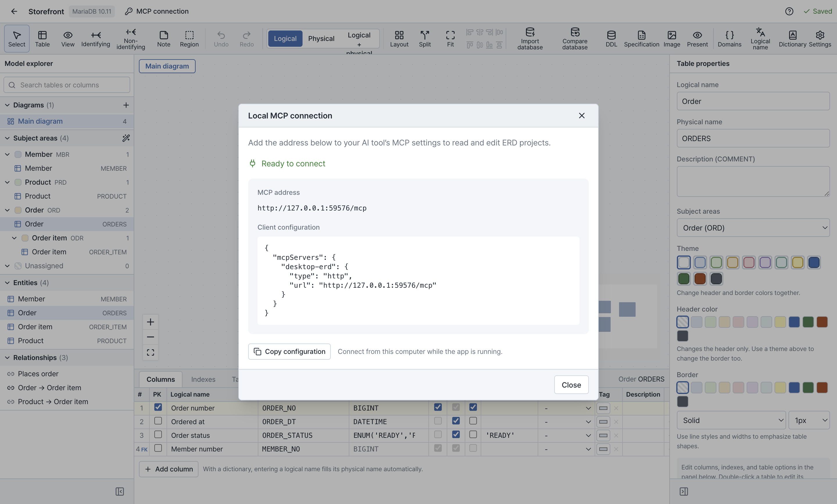Image resolution: width=837 pixels, height=504 pixels.
Task: Zoom in with the plus canvas button
Action: 151,322
